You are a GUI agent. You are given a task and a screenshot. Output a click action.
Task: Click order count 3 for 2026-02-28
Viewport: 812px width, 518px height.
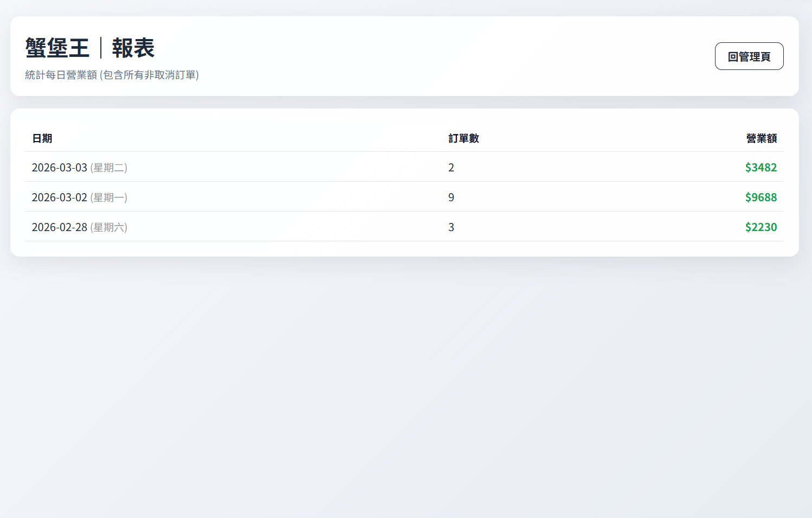point(451,227)
